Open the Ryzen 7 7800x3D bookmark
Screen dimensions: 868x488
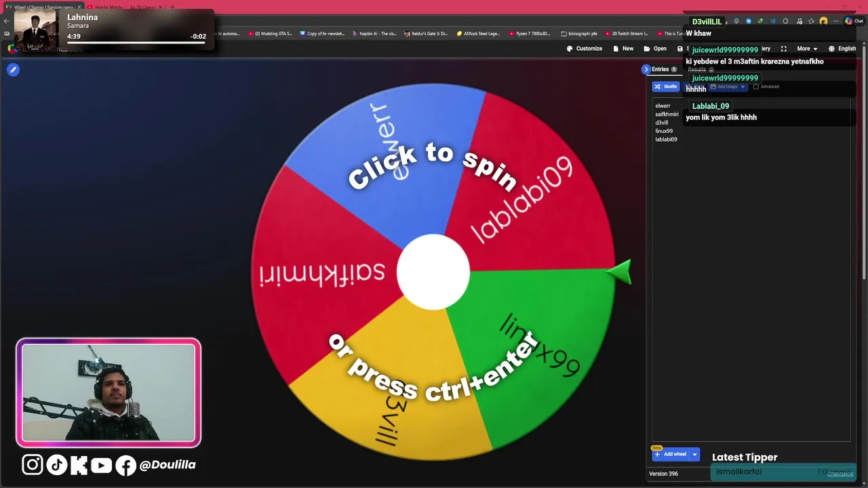530,33
